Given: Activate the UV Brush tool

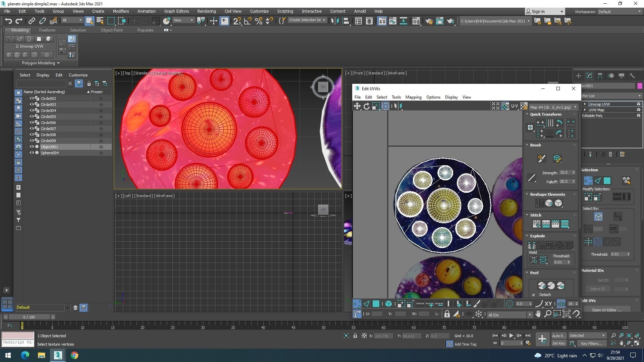Looking at the screenshot, I should [541, 159].
